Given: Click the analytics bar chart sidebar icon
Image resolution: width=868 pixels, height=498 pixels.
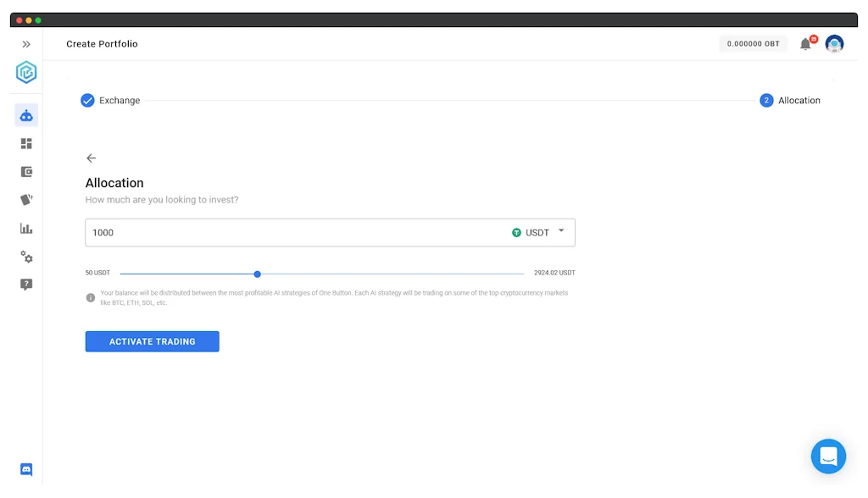Looking at the screenshot, I should pyautogui.click(x=26, y=228).
